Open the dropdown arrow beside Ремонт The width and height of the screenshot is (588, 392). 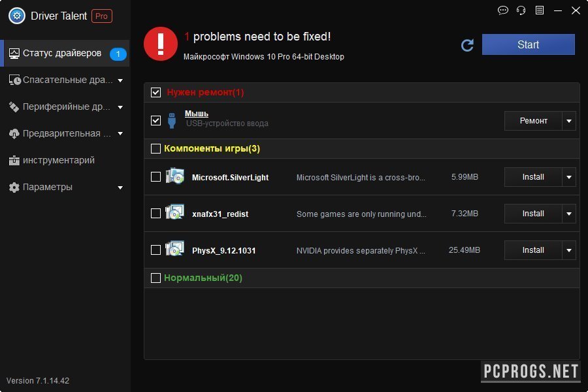point(569,121)
